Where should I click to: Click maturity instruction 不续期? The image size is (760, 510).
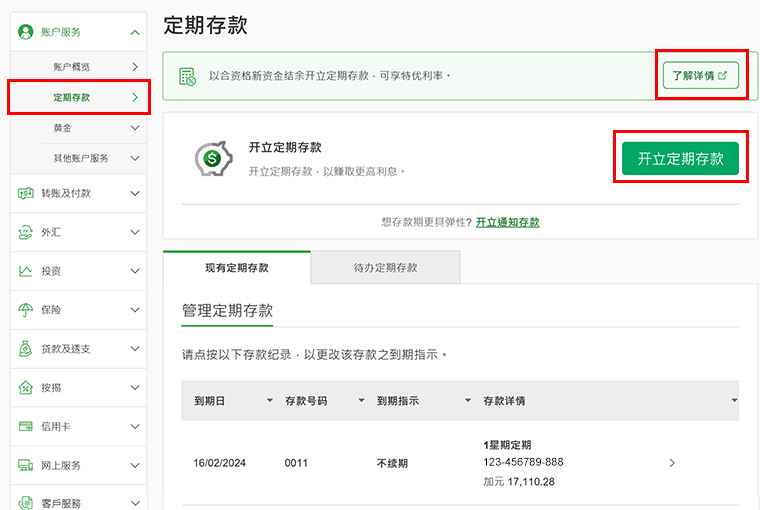[x=392, y=463]
